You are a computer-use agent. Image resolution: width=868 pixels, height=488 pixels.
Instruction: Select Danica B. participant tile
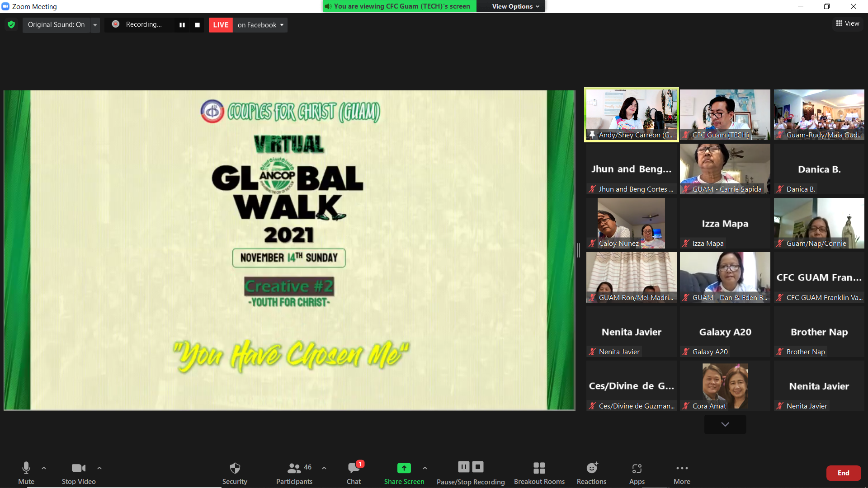819,169
